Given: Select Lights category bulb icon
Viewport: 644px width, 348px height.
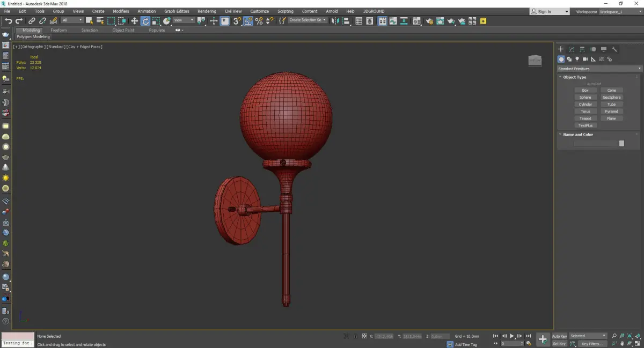Looking at the screenshot, I should click(x=577, y=59).
